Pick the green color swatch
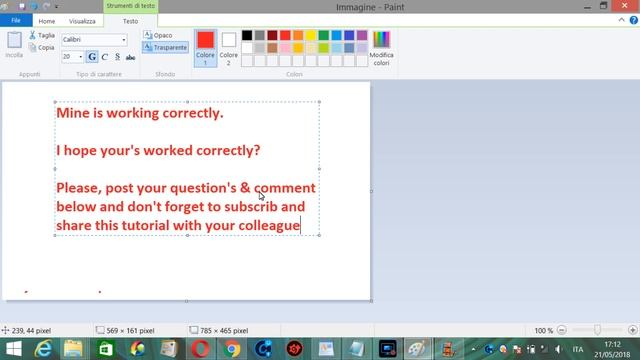The height and width of the screenshot is (360, 640). 323,36
